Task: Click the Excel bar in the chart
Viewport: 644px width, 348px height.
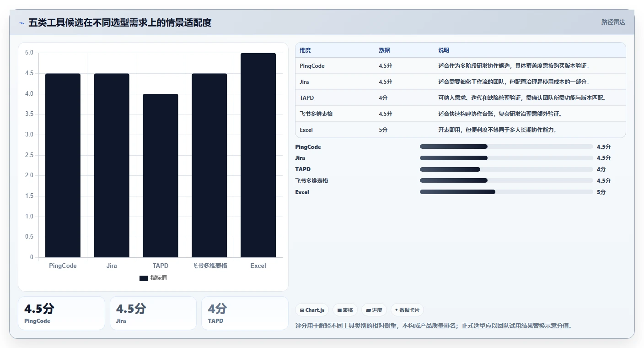Action: pyautogui.click(x=258, y=155)
